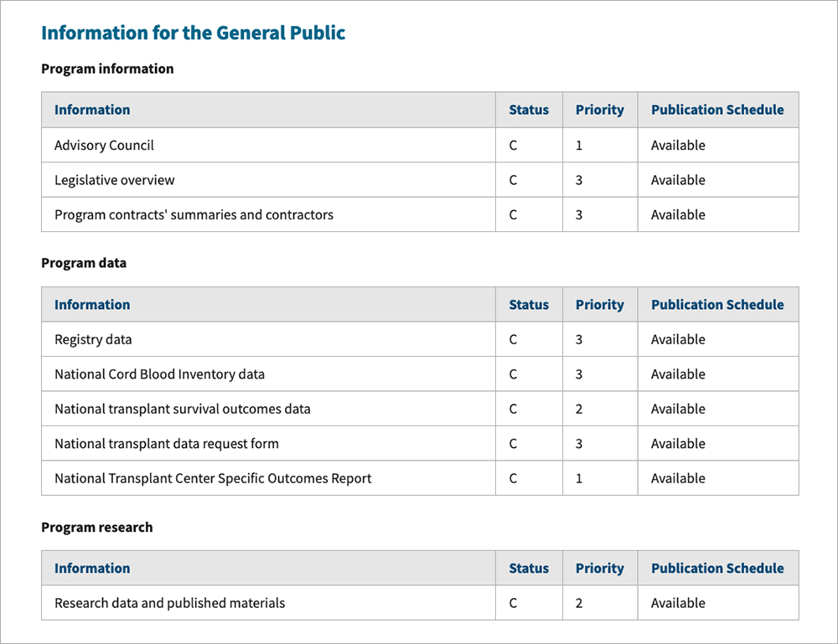Click priority value for survival outcomes data row
The width and height of the screenshot is (838, 644).
[x=579, y=410]
